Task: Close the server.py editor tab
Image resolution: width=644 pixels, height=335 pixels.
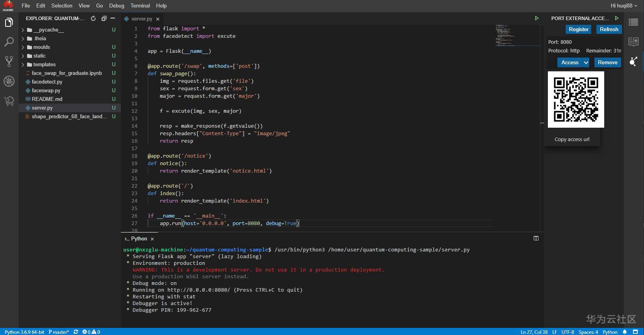Action: 158,19
